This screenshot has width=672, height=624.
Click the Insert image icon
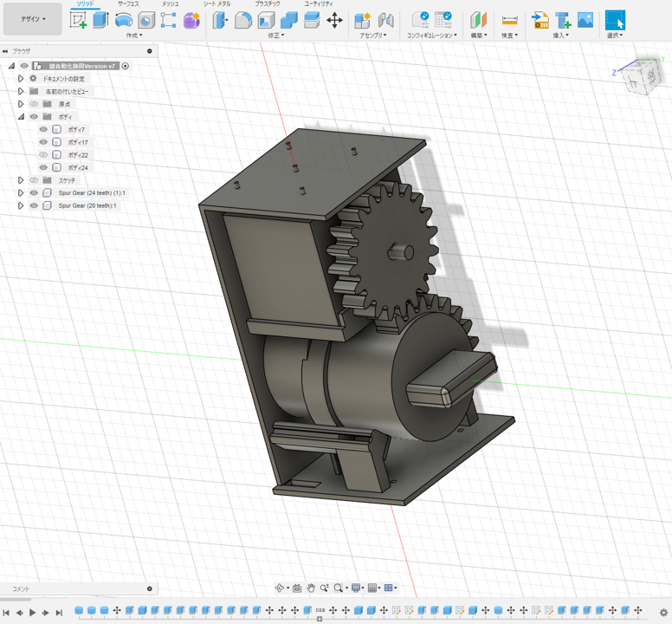pos(585,20)
